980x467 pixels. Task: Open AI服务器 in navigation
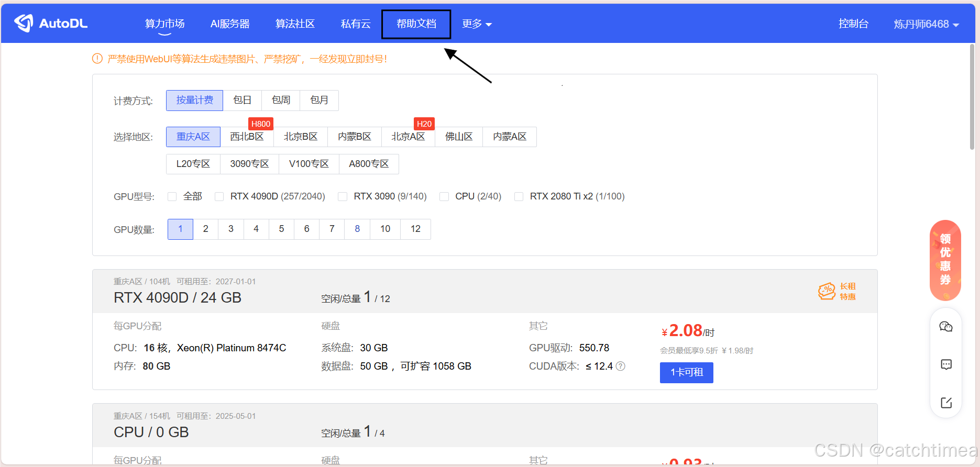click(230, 24)
